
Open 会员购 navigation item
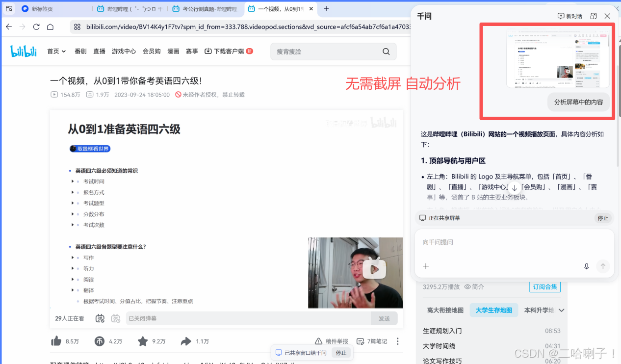[x=152, y=51]
